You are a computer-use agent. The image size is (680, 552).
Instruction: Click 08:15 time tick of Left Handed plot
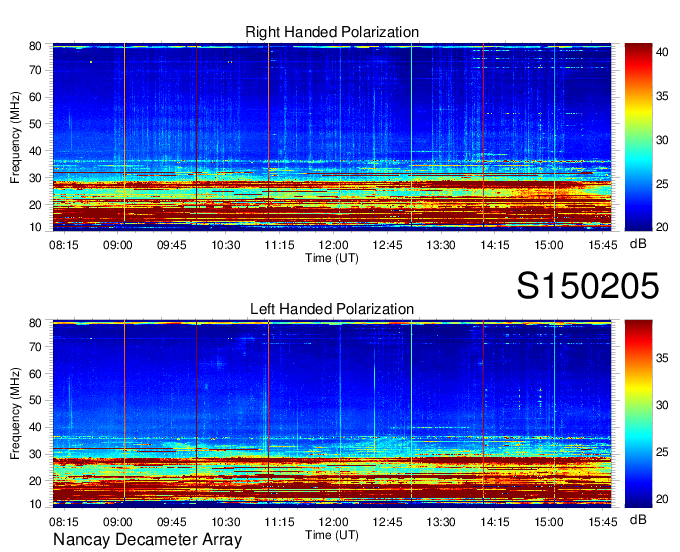coord(64,522)
